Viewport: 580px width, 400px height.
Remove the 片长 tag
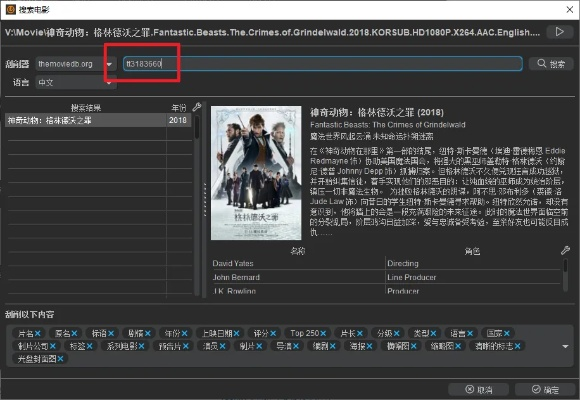(360, 333)
